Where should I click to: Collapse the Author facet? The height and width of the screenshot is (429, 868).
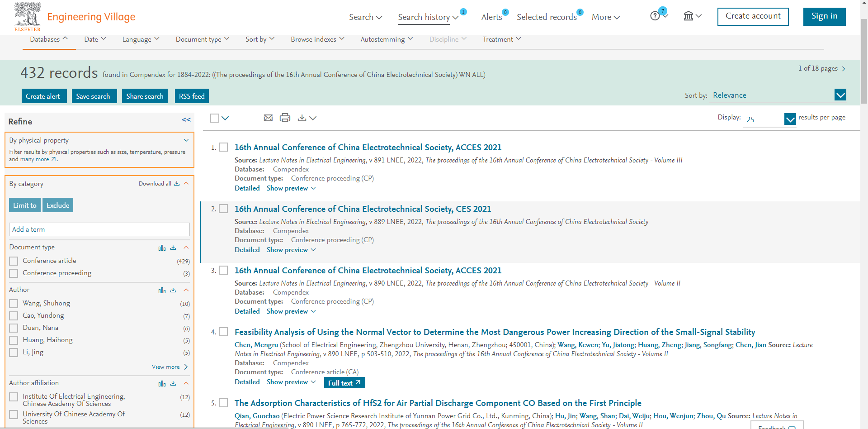(186, 290)
